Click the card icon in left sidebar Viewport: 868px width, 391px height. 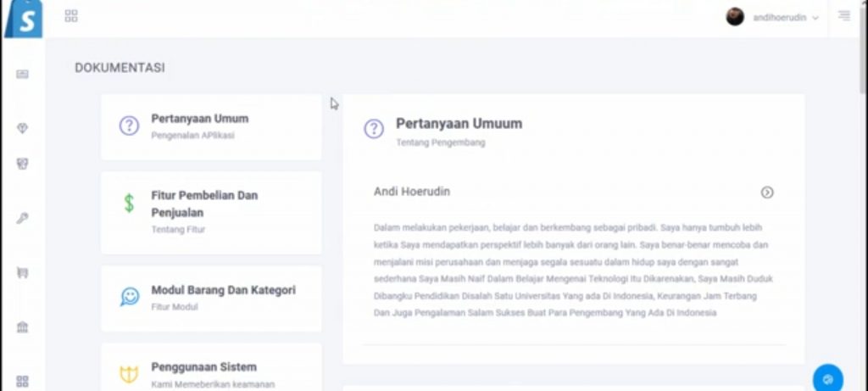[23, 75]
